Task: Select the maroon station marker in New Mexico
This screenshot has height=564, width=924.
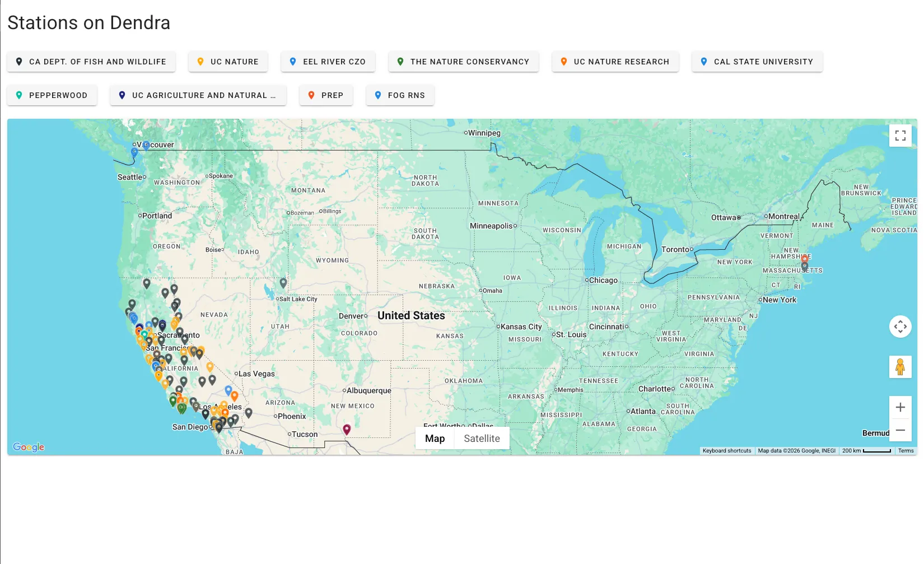Action: 347,430
